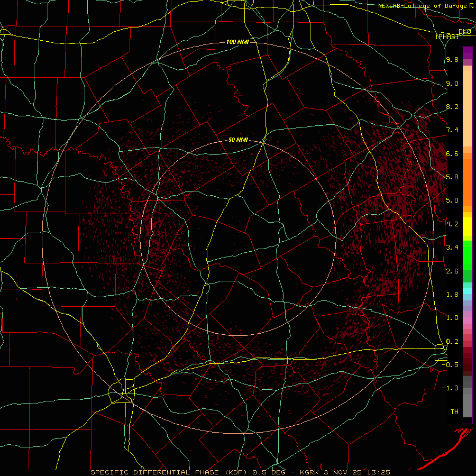The width and height of the screenshot is (476, 476).
Task: Click the 8.2 color scale value
Action: point(452,106)
